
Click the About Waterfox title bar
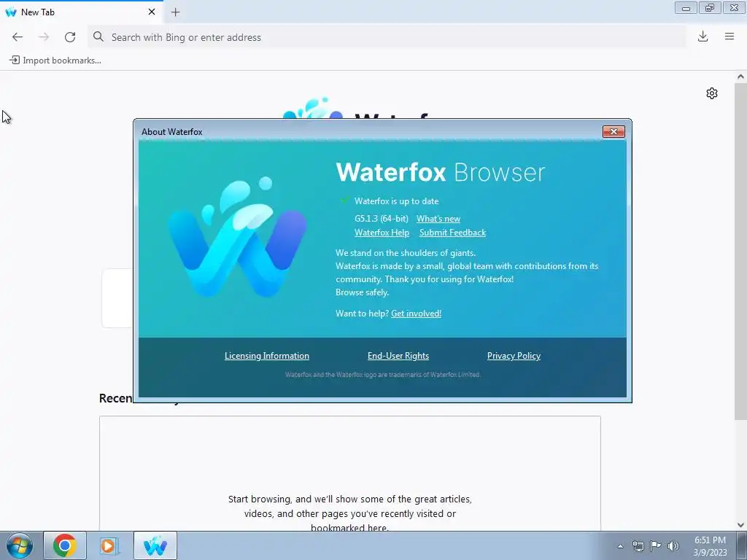[x=367, y=132]
